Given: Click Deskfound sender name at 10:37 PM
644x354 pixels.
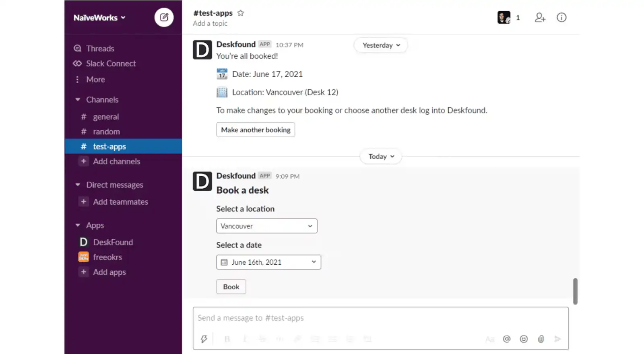Looking at the screenshot, I should pyautogui.click(x=236, y=44).
